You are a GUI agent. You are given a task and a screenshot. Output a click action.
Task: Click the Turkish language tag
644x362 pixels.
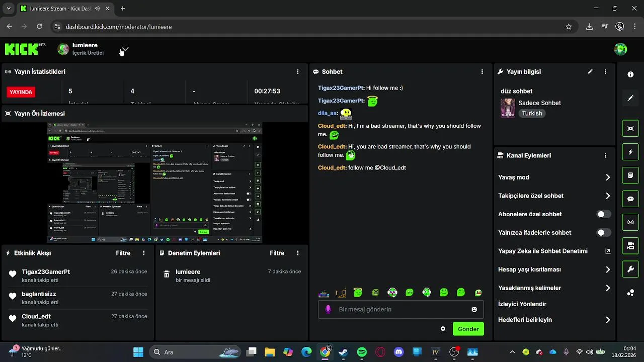pos(532,114)
